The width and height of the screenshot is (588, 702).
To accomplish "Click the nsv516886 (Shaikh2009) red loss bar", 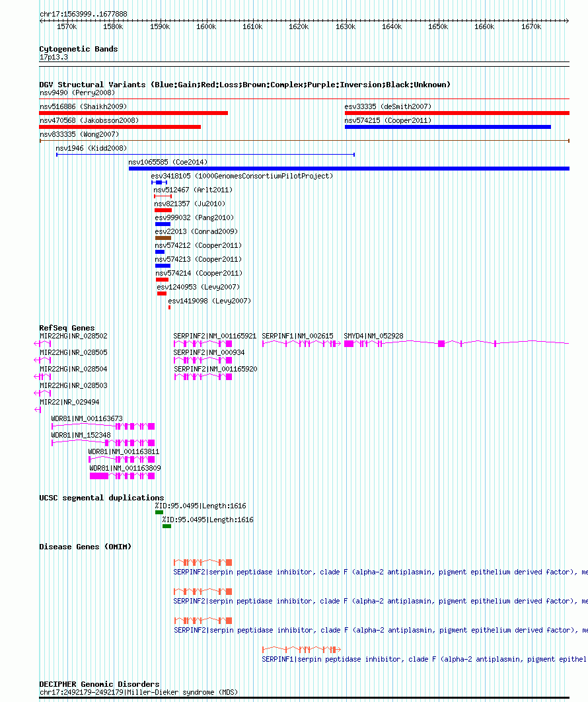I will (x=133, y=113).
